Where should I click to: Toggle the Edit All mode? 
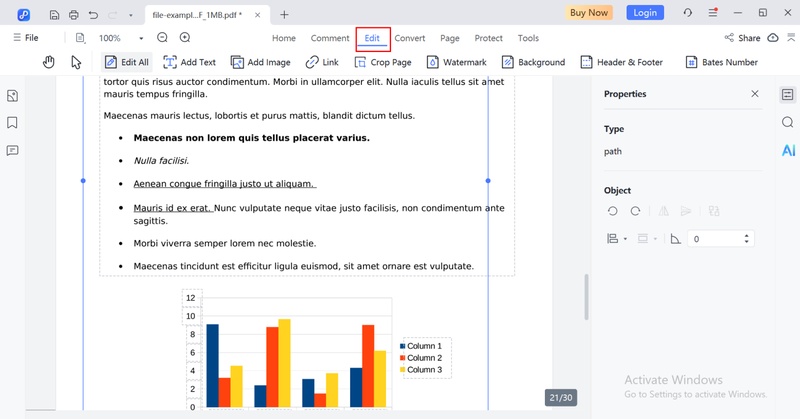tap(127, 62)
